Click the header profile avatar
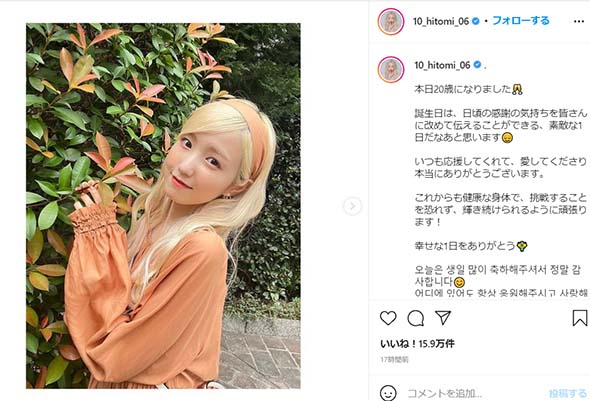590x401 pixels. coord(391,21)
